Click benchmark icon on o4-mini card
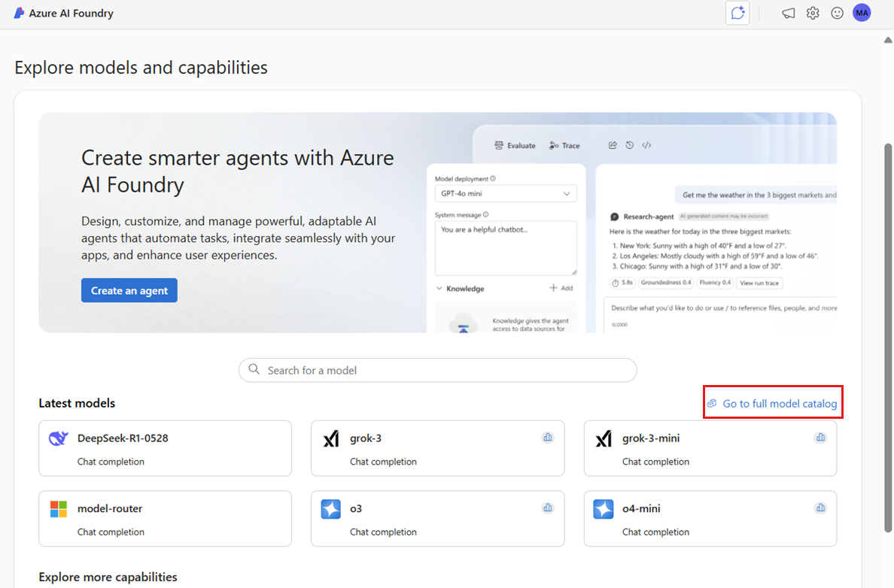894x588 pixels. coord(820,508)
